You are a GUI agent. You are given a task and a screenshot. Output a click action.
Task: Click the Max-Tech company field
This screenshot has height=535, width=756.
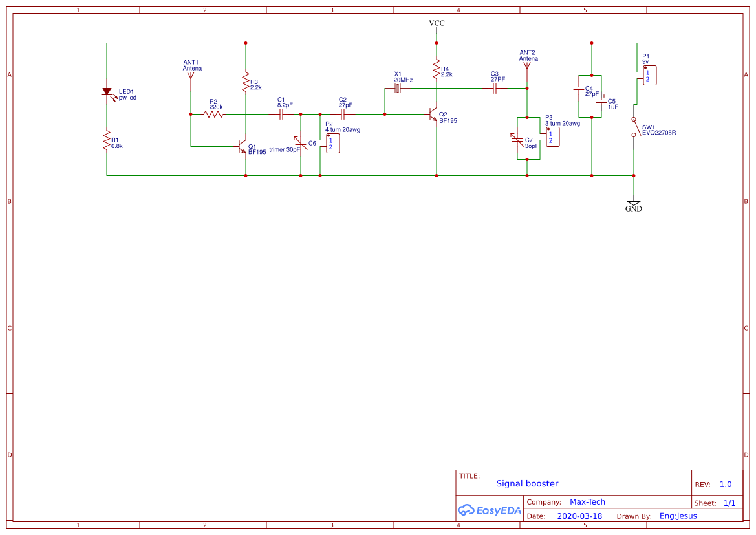point(587,502)
